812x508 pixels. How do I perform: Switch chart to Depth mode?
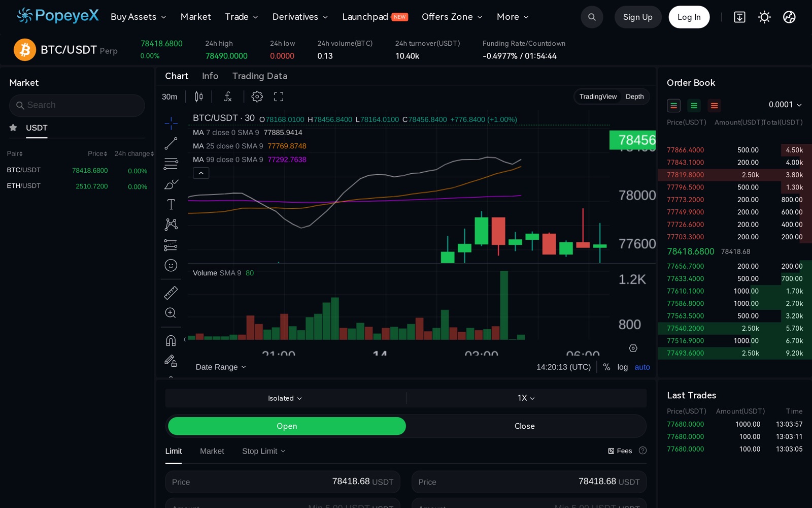[x=634, y=97]
